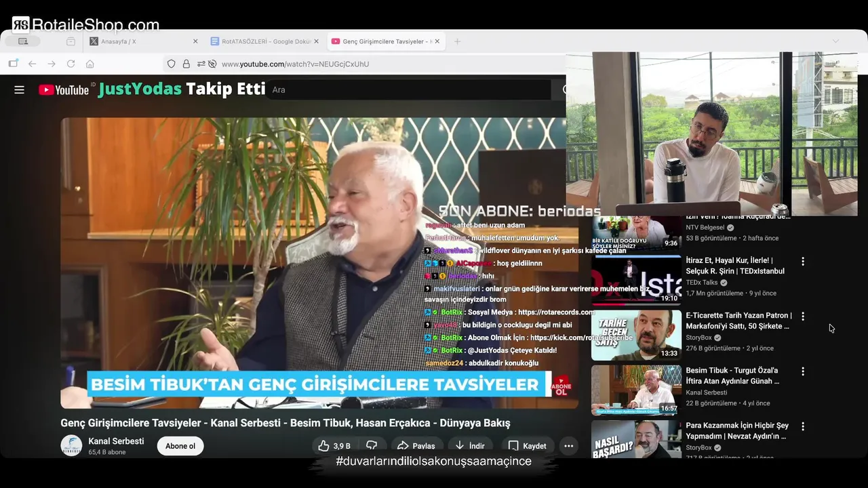Click the '1,7 Mn görüntüleme' view count

tap(714, 293)
